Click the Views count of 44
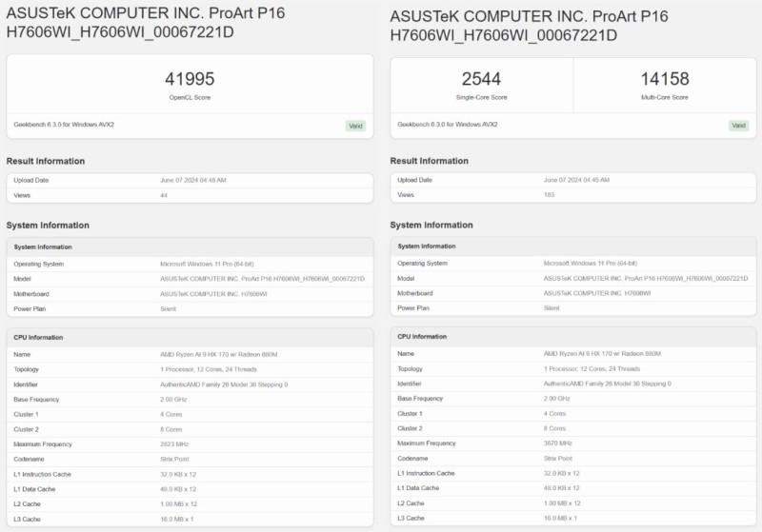This screenshot has width=762, height=532. (164, 194)
